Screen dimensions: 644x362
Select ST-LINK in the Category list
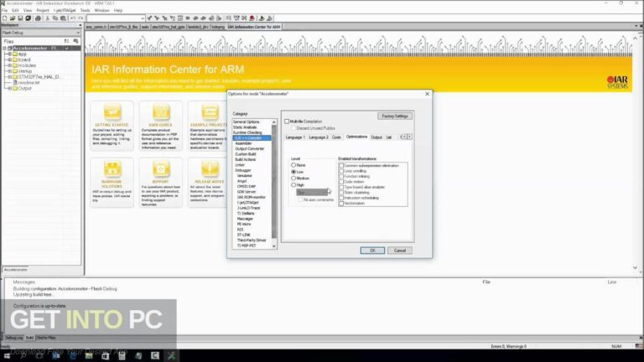243,235
